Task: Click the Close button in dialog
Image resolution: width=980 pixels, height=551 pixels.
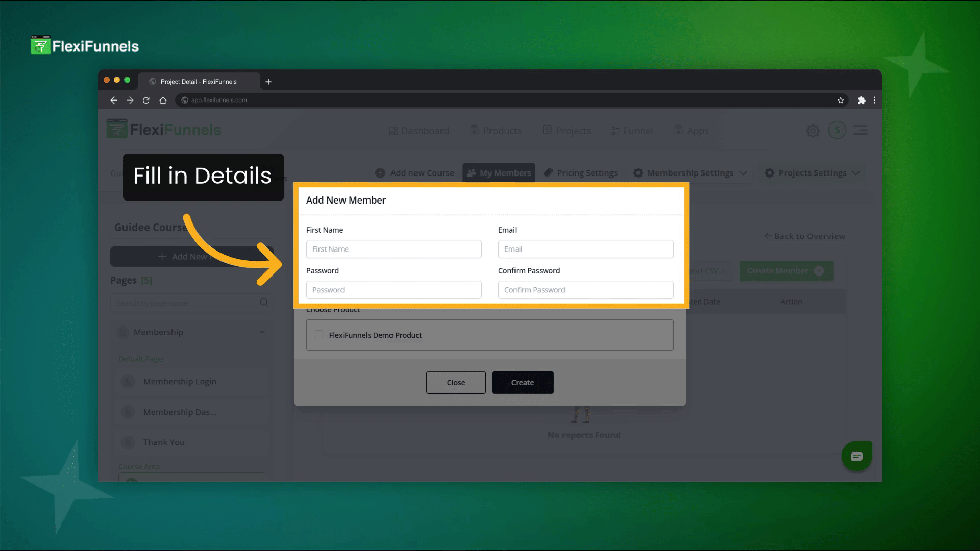Action: click(456, 383)
